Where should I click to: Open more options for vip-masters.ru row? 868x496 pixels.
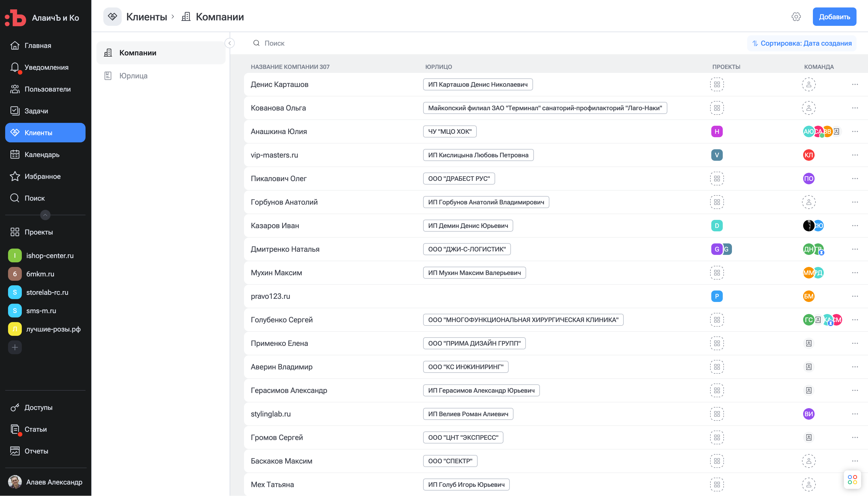click(x=855, y=155)
